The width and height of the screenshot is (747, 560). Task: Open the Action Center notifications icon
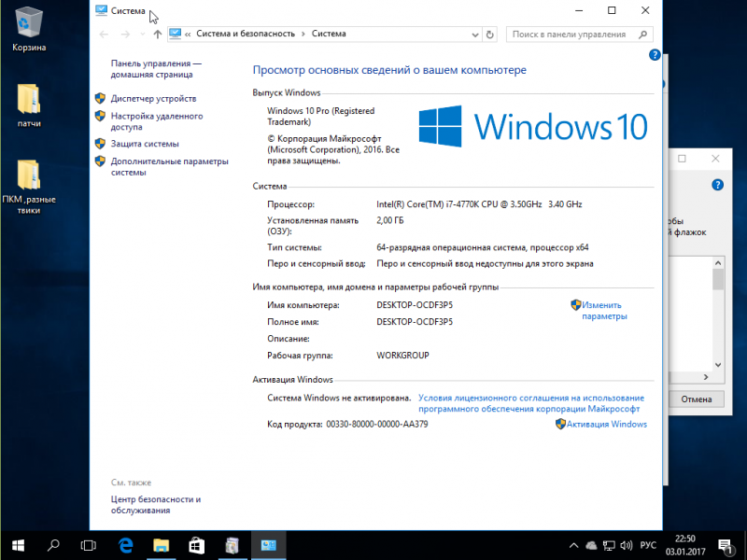[x=726, y=546]
